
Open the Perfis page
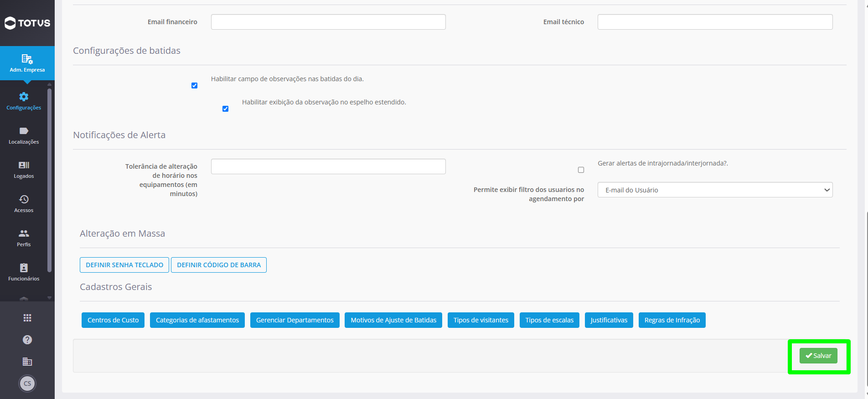click(24, 238)
